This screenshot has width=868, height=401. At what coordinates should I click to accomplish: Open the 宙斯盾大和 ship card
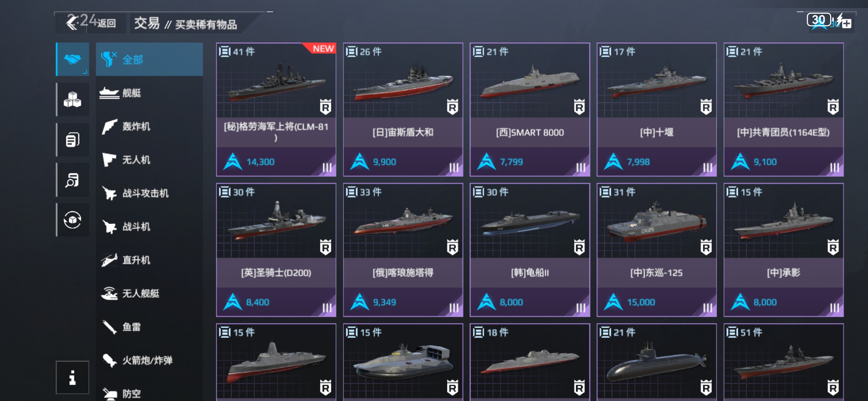tap(403, 110)
